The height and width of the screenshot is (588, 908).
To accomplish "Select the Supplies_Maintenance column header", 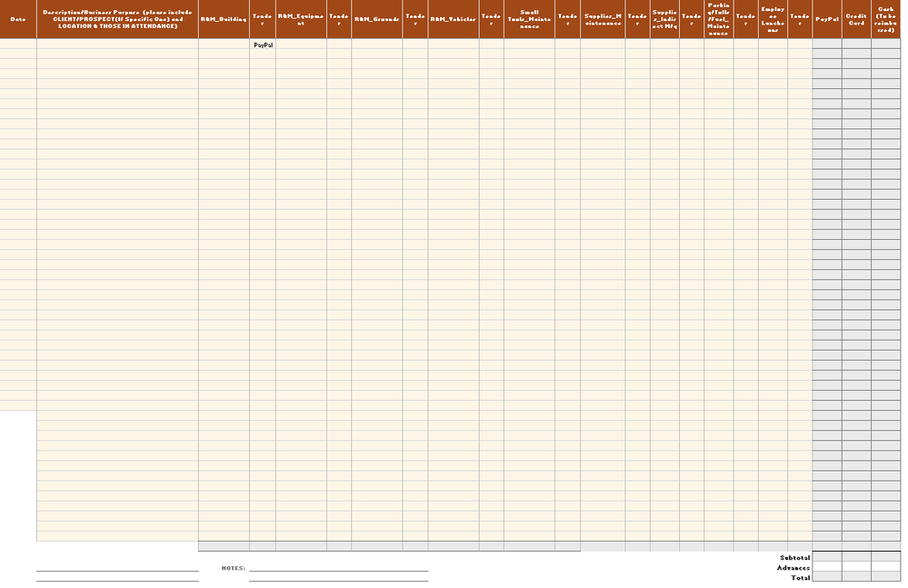I will (x=603, y=19).
